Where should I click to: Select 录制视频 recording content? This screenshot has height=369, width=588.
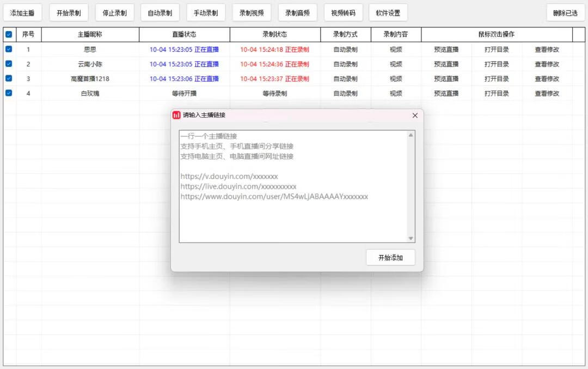pyautogui.click(x=252, y=12)
